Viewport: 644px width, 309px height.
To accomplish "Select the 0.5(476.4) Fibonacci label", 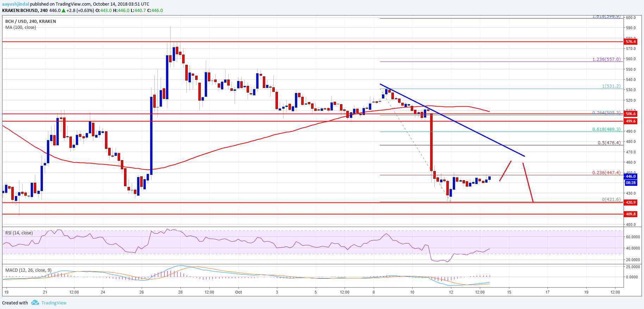I will (x=609, y=143).
